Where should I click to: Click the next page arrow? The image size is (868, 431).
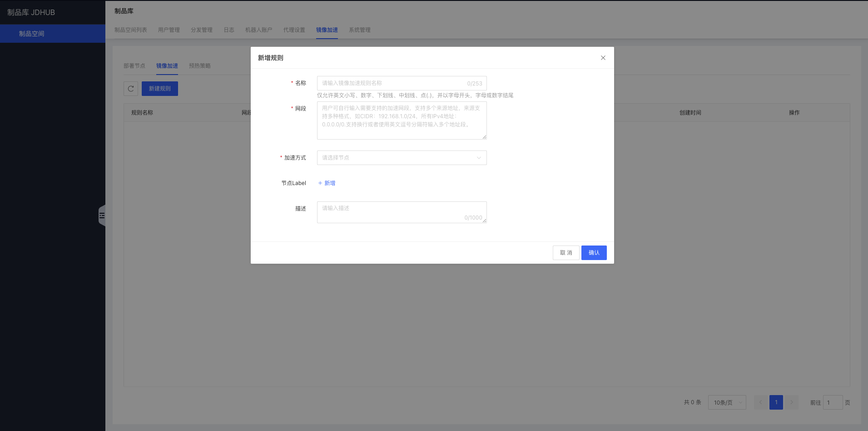coord(792,402)
